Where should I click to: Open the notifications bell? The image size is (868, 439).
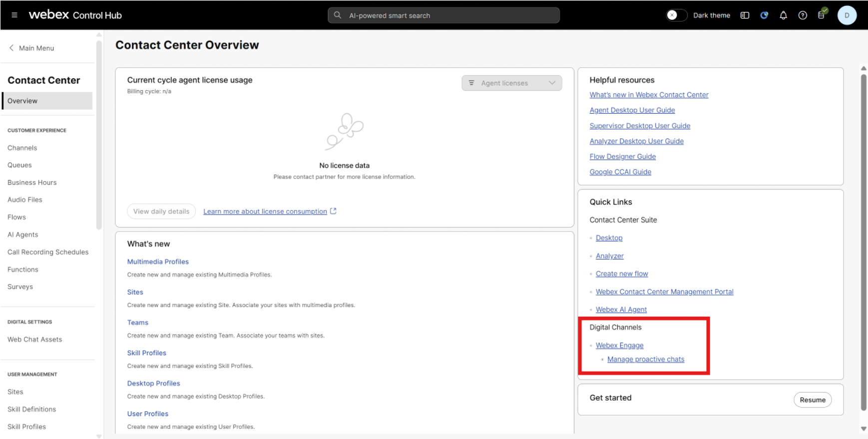coord(783,15)
